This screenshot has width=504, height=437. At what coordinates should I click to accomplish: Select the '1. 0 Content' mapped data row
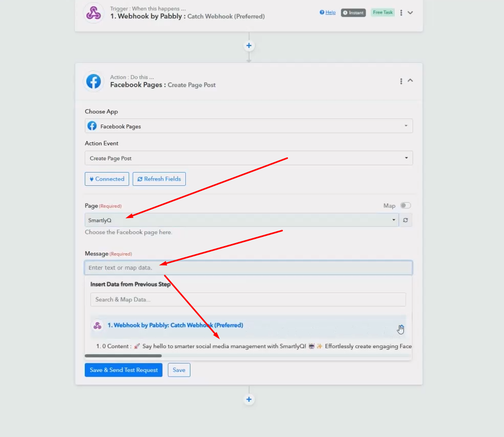point(254,346)
